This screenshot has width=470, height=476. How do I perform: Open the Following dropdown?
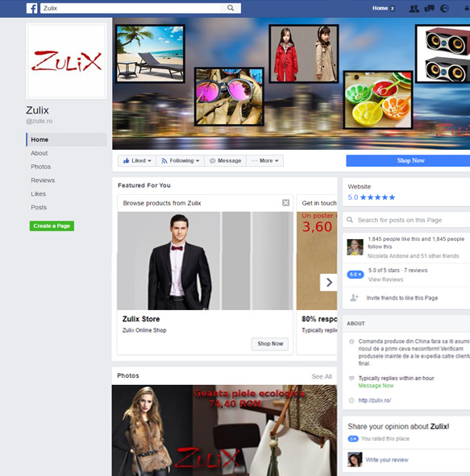(x=181, y=160)
